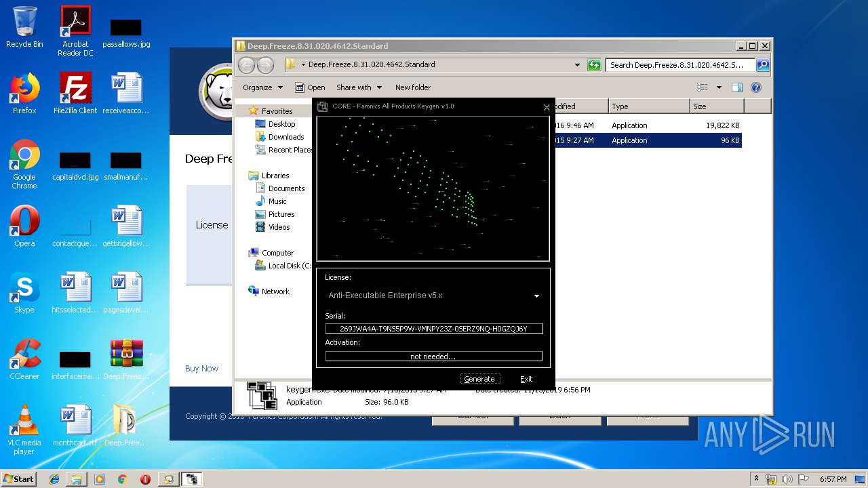Launch Firefox from the desktop
Viewport: 868px width, 488px height.
point(24,94)
